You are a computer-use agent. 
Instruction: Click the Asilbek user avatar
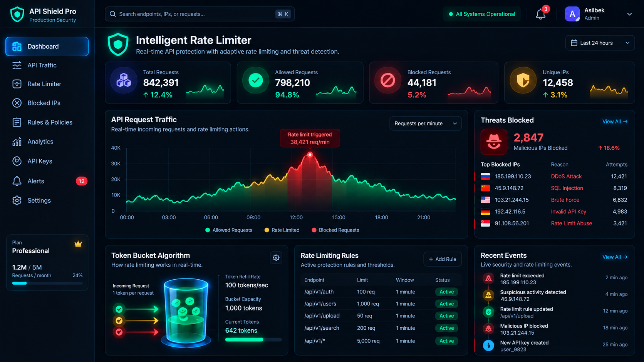572,14
